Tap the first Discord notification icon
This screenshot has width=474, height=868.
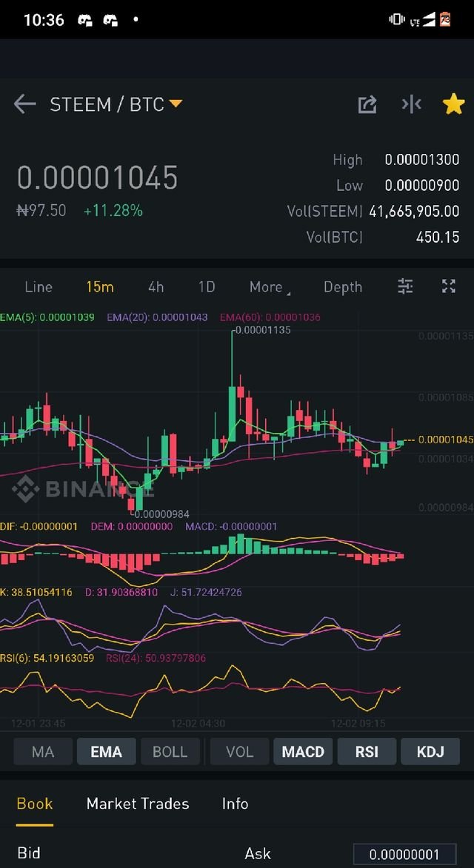pyautogui.click(x=84, y=21)
